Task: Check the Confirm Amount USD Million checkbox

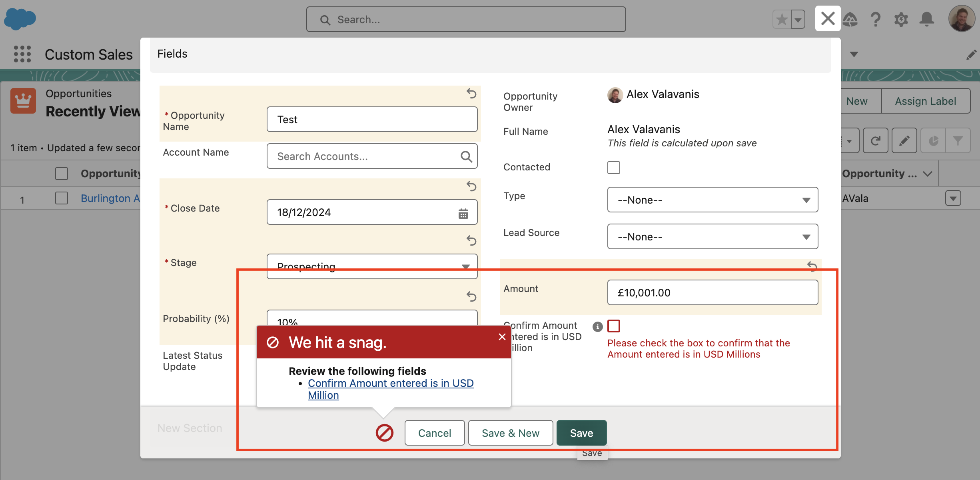Action: (x=614, y=326)
